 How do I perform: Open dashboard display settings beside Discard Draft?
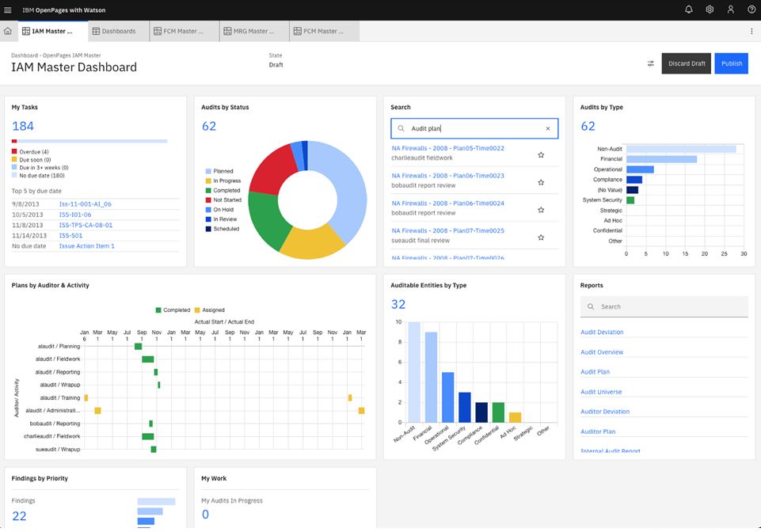[650, 63]
